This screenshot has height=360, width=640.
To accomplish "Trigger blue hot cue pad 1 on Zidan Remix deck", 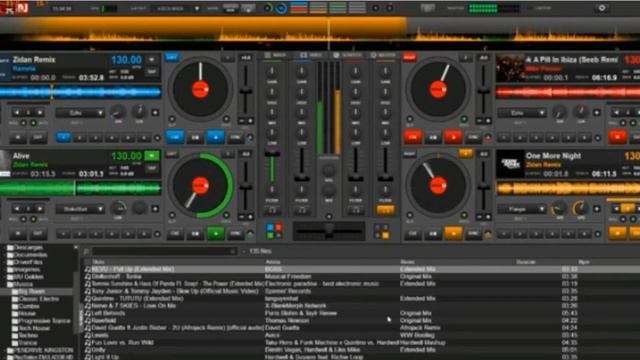I will (x=63, y=138).
